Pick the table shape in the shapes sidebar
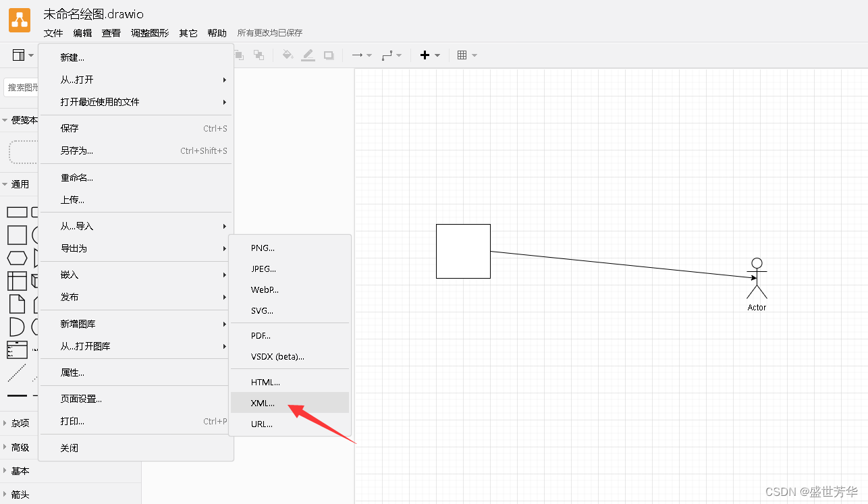 [x=18, y=279]
